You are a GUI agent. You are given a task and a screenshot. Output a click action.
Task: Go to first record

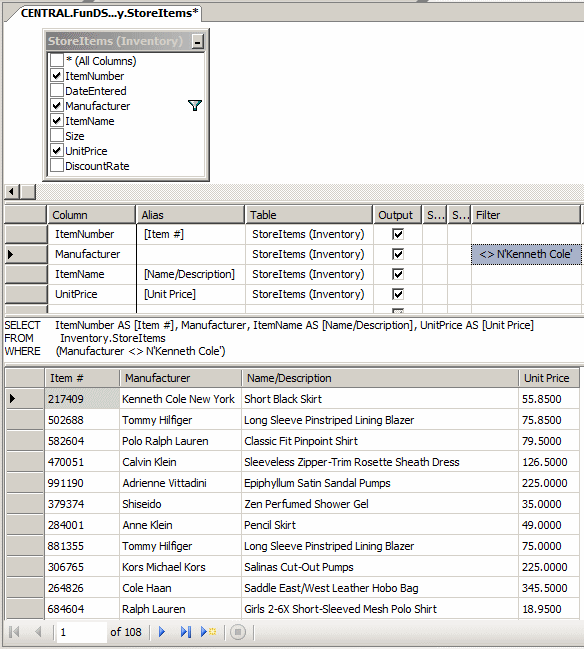click(x=14, y=632)
